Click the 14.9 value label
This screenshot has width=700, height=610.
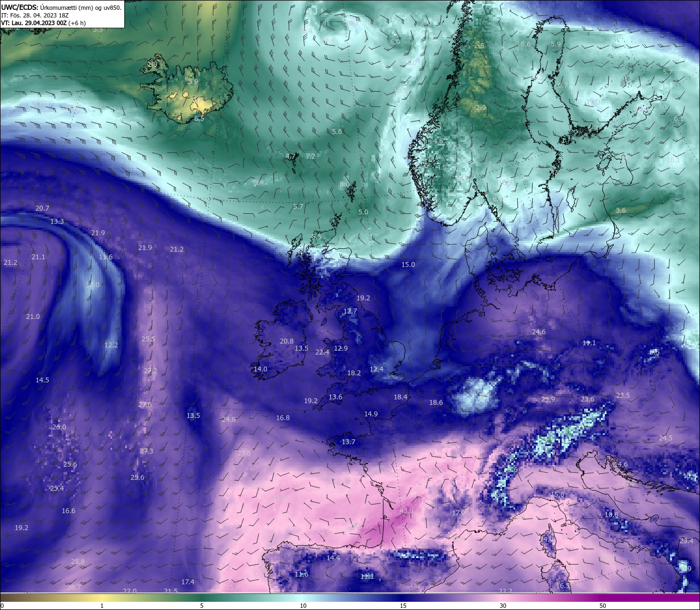371,414
